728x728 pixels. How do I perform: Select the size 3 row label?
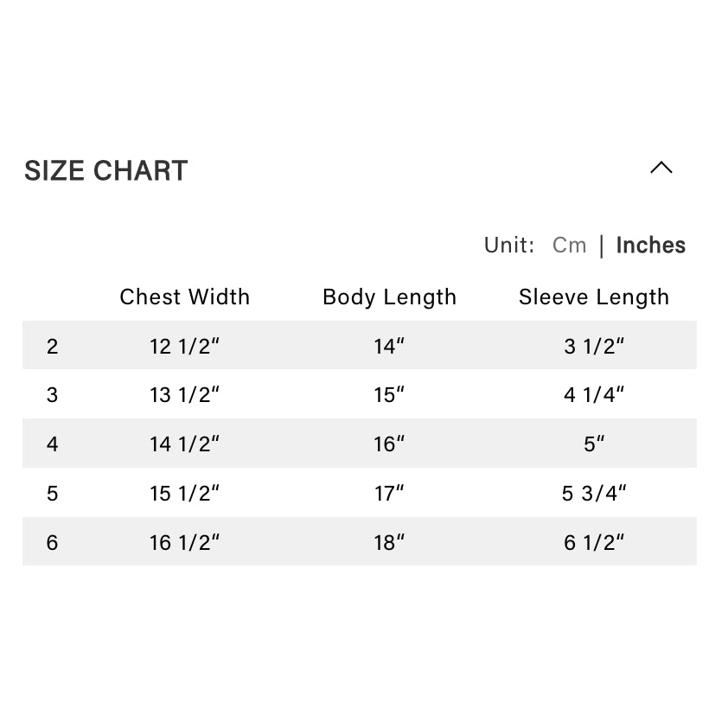pyautogui.click(x=53, y=395)
